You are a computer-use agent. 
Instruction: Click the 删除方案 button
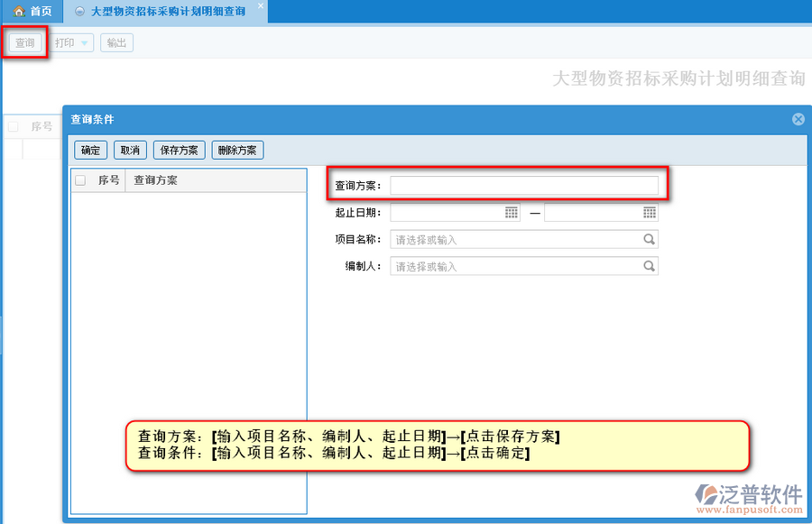pos(237,151)
